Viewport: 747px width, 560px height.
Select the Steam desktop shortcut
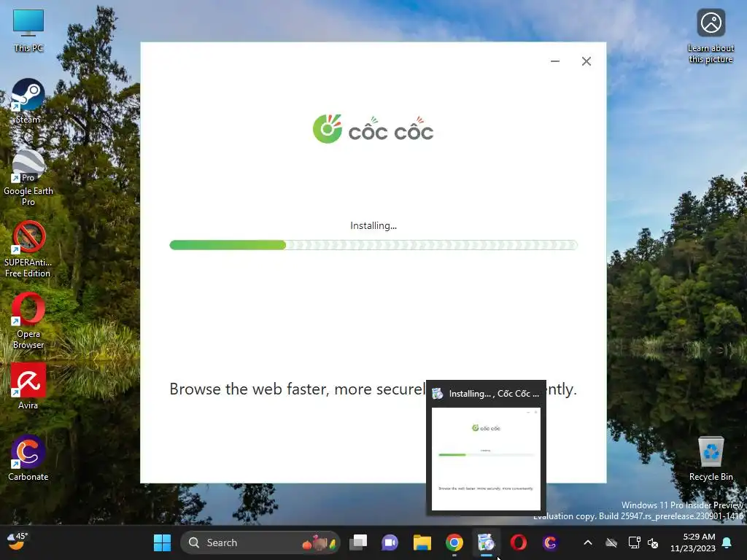click(28, 101)
